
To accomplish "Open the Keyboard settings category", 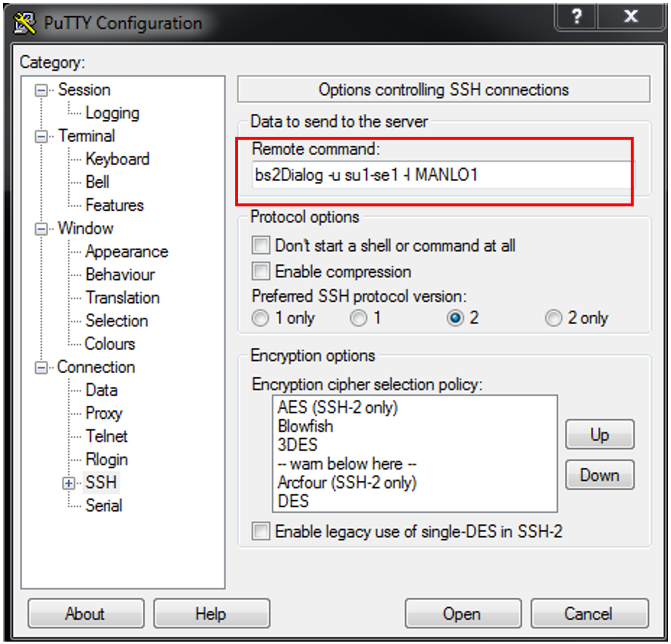I will (x=117, y=159).
